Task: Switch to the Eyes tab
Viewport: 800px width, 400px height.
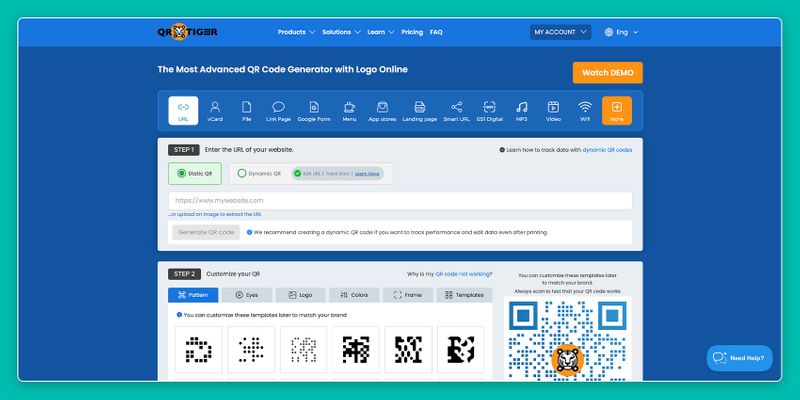Action: point(246,295)
